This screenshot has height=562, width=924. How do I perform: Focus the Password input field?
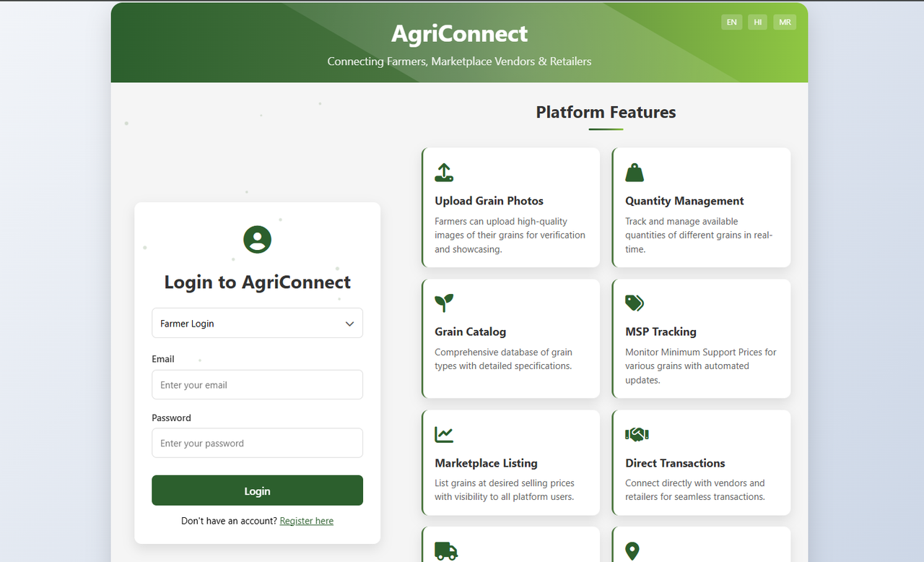tap(257, 443)
